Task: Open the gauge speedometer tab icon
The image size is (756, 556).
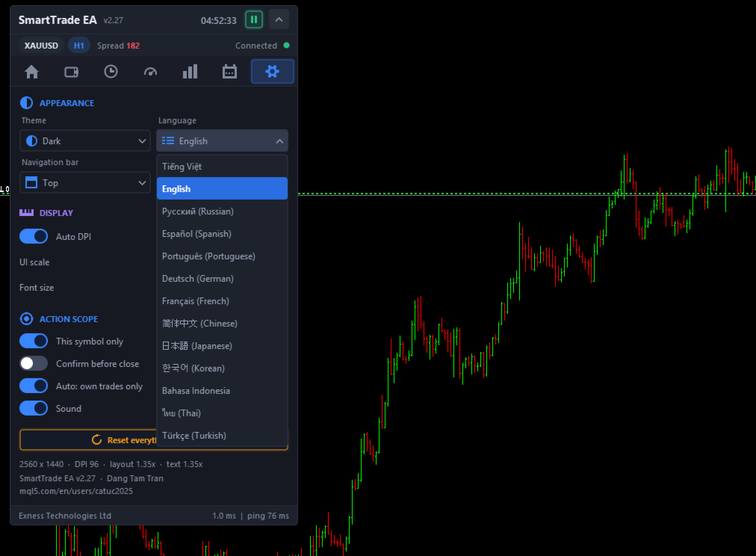Action: 150,72
